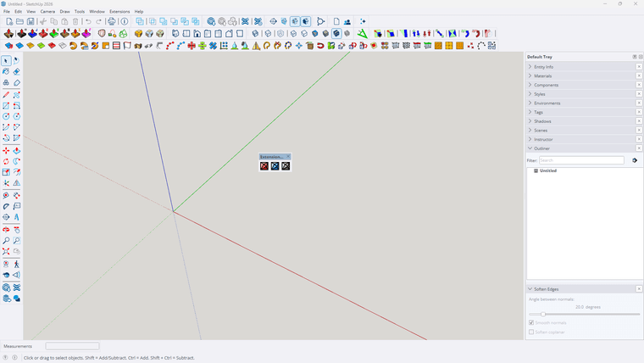
Task: Open the Tools menu
Action: 80,12
